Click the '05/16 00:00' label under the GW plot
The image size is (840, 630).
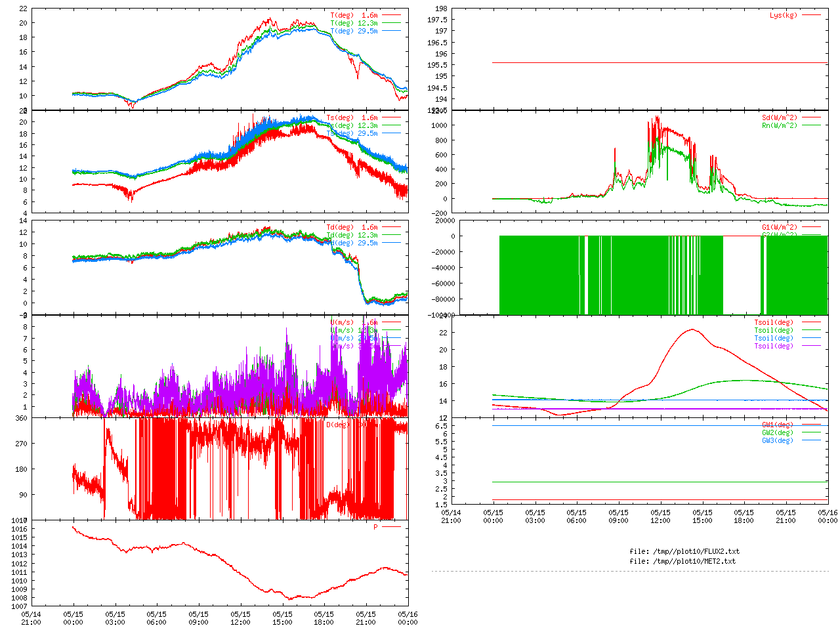[x=828, y=516]
